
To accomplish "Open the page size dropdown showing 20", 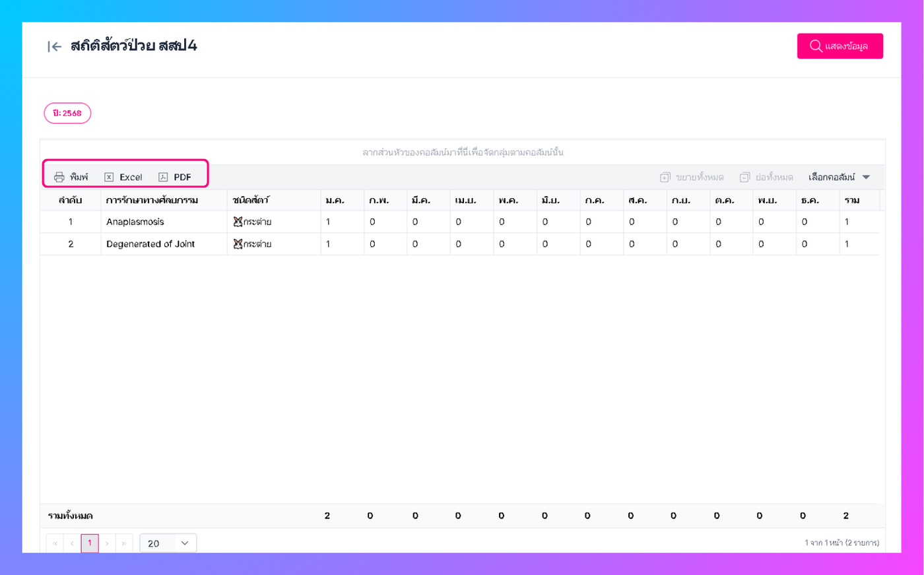I will pos(168,543).
